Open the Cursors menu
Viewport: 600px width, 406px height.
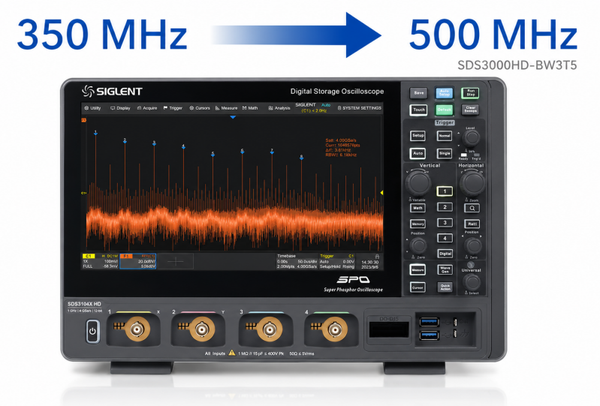pyautogui.click(x=200, y=108)
